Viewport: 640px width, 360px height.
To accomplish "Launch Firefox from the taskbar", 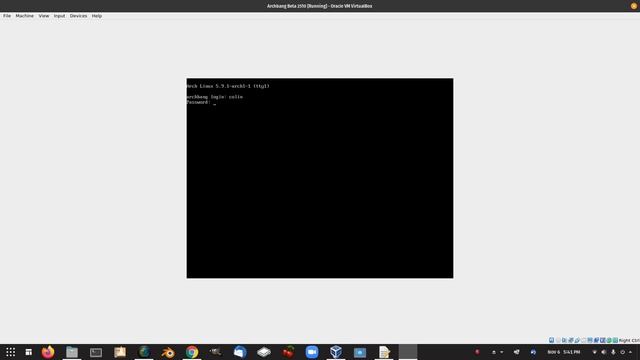I will pyautogui.click(x=48, y=352).
